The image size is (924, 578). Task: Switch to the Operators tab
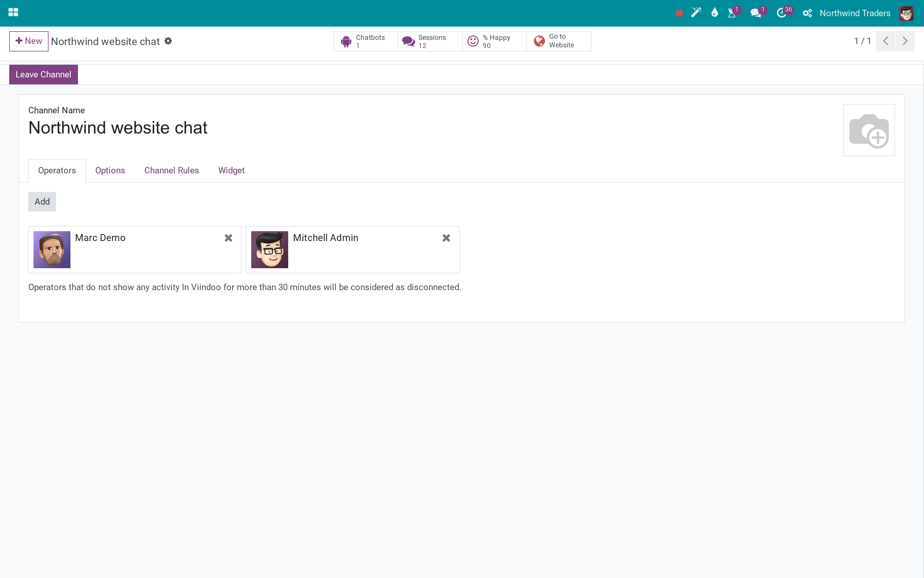[x=57, y=171]
